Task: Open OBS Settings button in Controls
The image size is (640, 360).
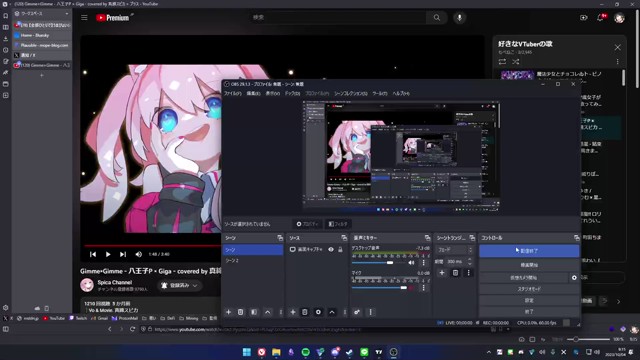Action: tap(529, 300)
